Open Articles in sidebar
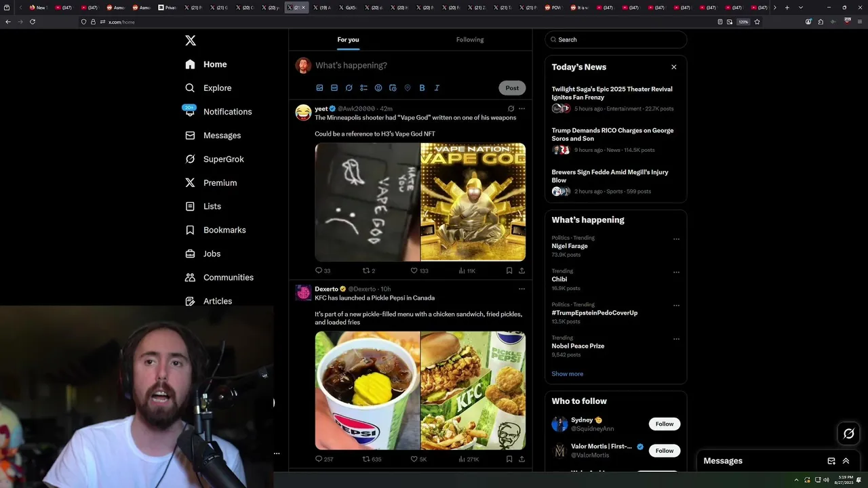Viewport: 868px width, 488px height. tap(208, 301)
